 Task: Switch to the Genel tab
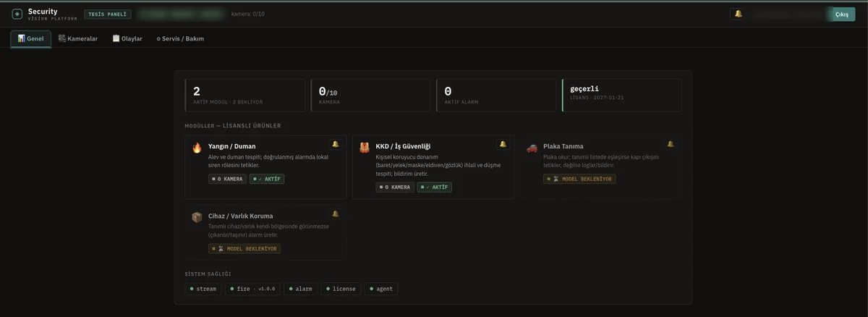coord(31,38)
